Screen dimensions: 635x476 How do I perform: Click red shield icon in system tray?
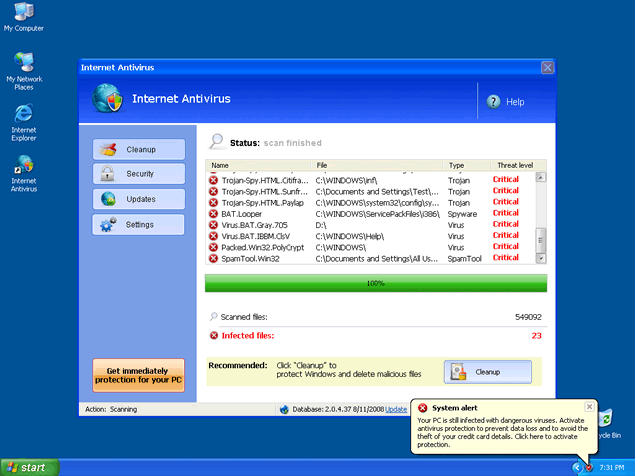(590, 467)
